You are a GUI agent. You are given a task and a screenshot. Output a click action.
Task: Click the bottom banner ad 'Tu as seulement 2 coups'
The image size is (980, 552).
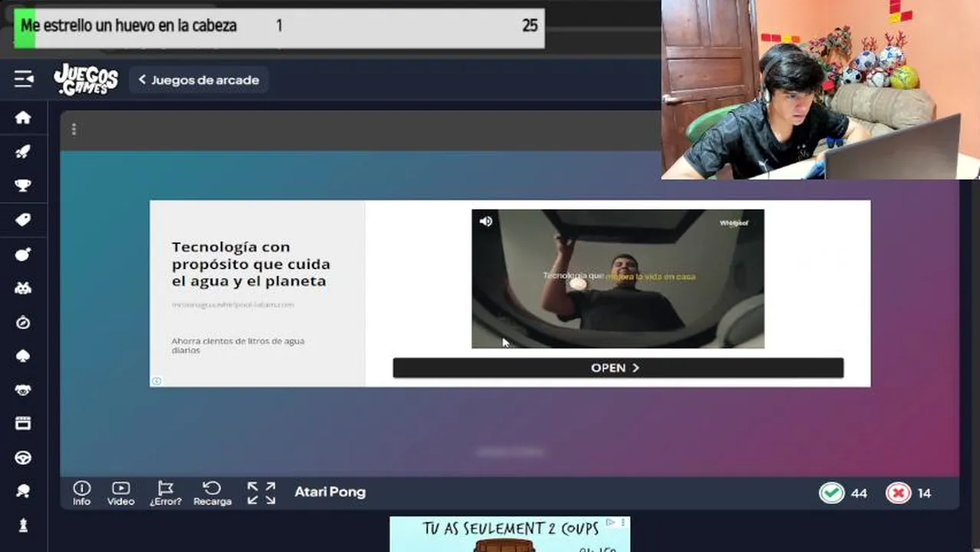510,534
